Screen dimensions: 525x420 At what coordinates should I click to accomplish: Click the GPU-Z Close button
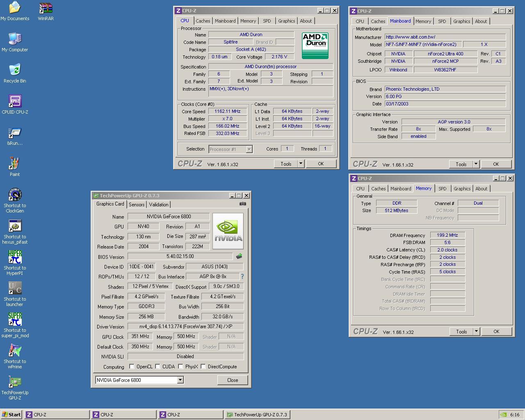[x=233, y=380]
